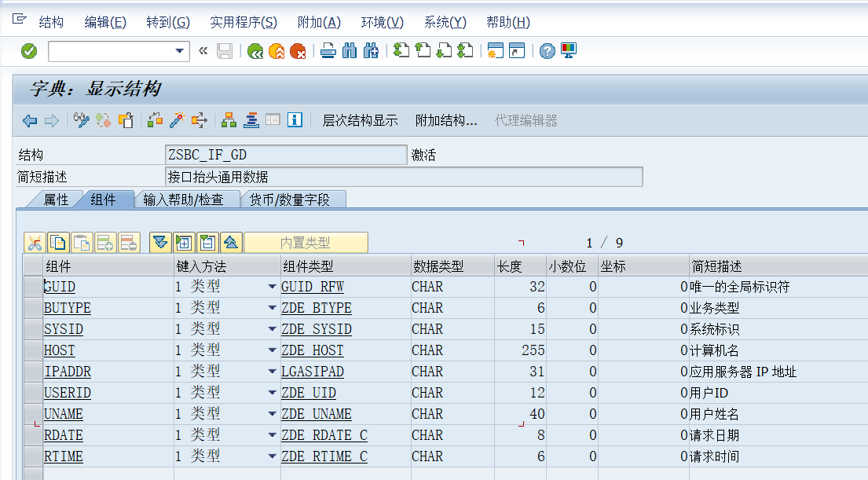Open the GUID_RFW component type link

click(312, 287)
